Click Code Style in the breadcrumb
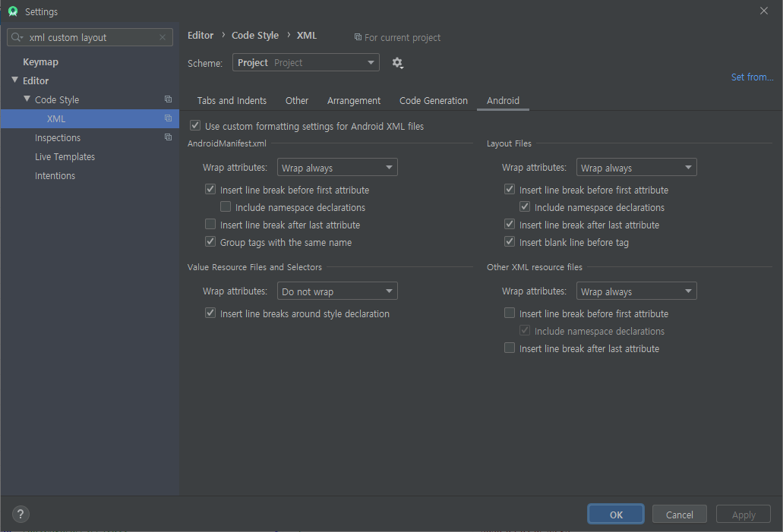The image size is (783, 532). pos(255,36)
